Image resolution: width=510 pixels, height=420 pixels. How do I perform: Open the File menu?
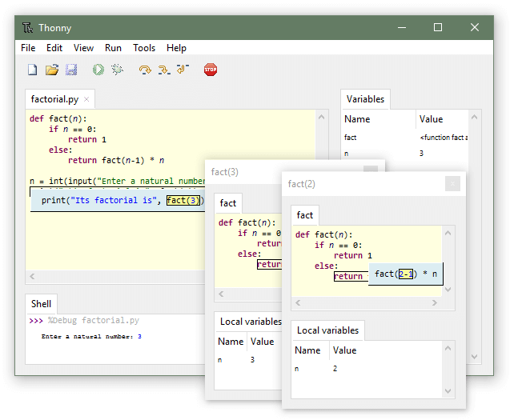28,48
